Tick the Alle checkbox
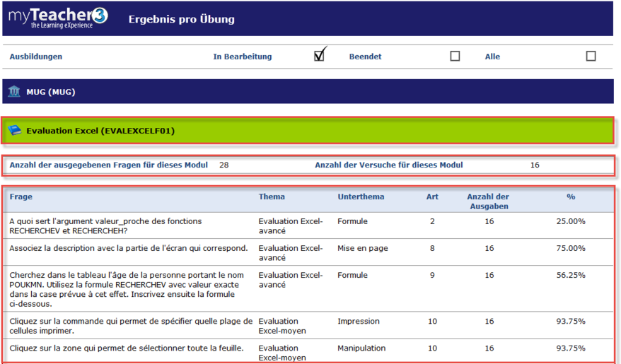This screenshot has width=621, height=364. pos(591,57)
